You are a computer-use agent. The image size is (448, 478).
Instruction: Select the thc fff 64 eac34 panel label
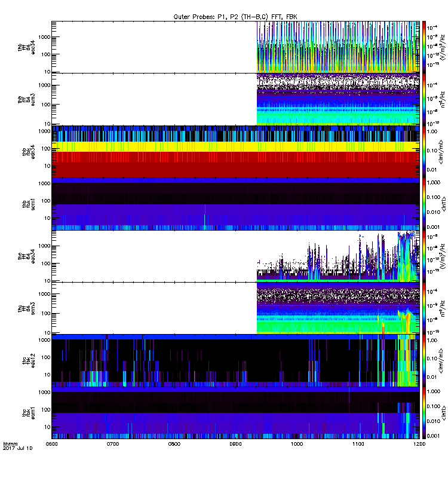[26, 256]
